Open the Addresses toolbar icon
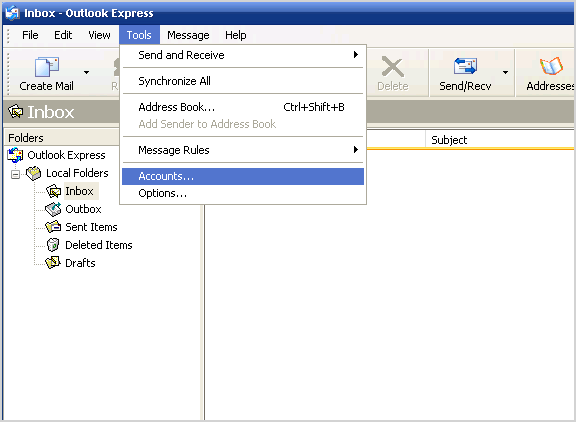Viewport: 576px width, 422px height. [551, 66]
